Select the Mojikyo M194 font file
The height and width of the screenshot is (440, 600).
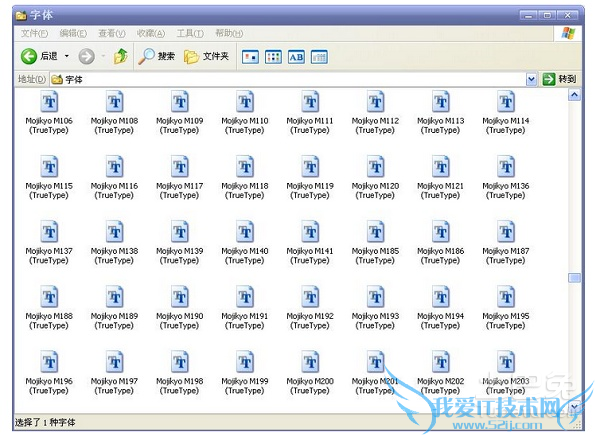tap(440, 308)
